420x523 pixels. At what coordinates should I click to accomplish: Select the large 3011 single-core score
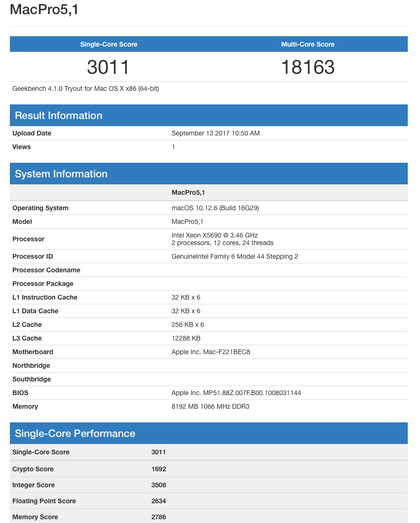tap(108, 67)
